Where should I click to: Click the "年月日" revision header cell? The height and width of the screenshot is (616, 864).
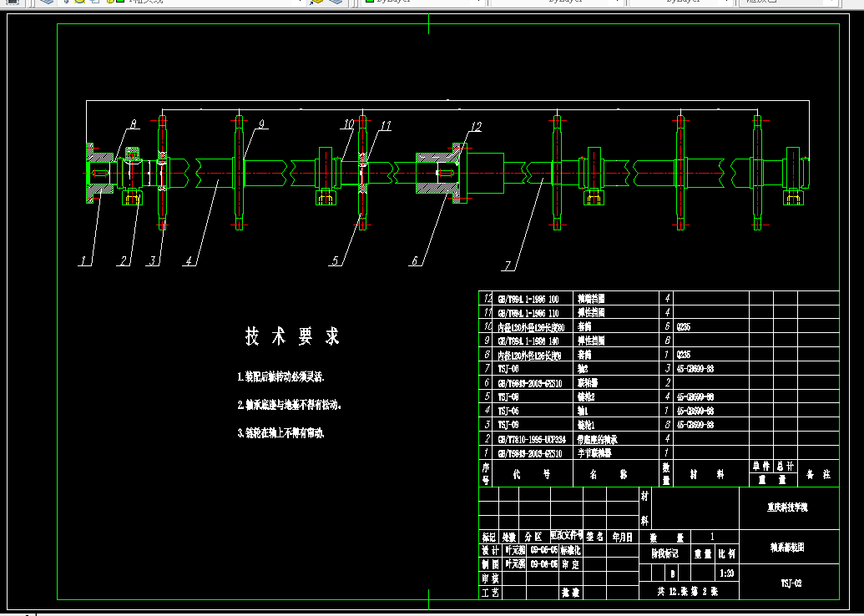tap(623, 537)
